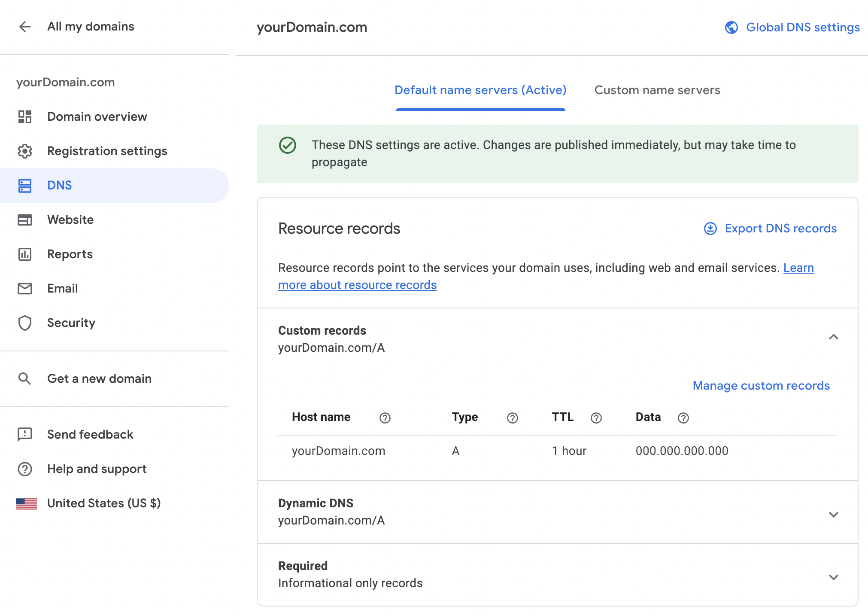Click the Send feedback speech icon
The width and height of the screenshot is (868, 616).
[25, 435]
